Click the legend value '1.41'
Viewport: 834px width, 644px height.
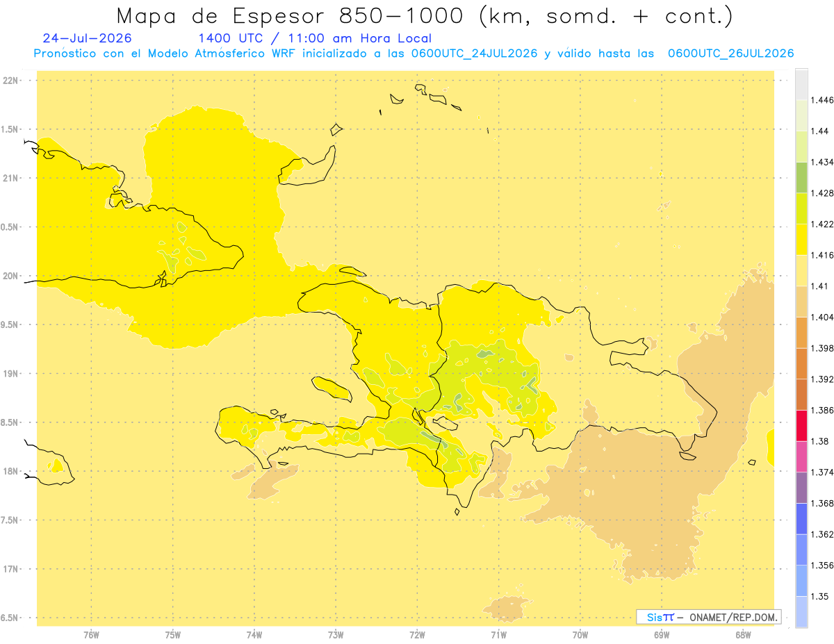tap(821, 286)
